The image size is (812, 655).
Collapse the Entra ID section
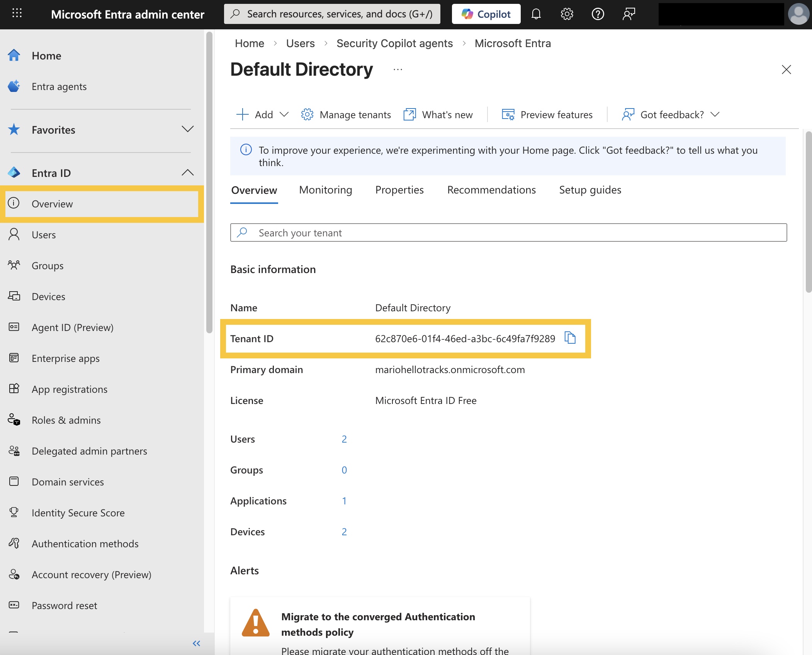pyautogui.click(x=187, y=173)
